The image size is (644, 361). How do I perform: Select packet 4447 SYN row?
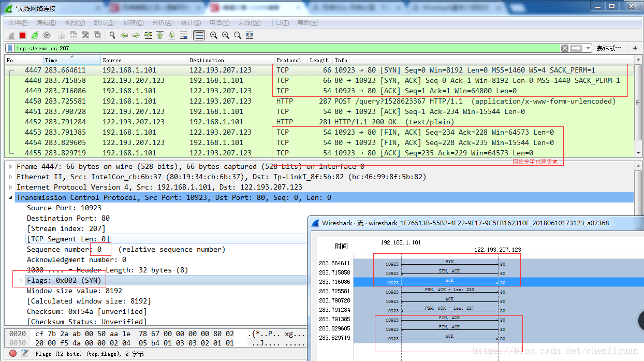click(319, 70)
